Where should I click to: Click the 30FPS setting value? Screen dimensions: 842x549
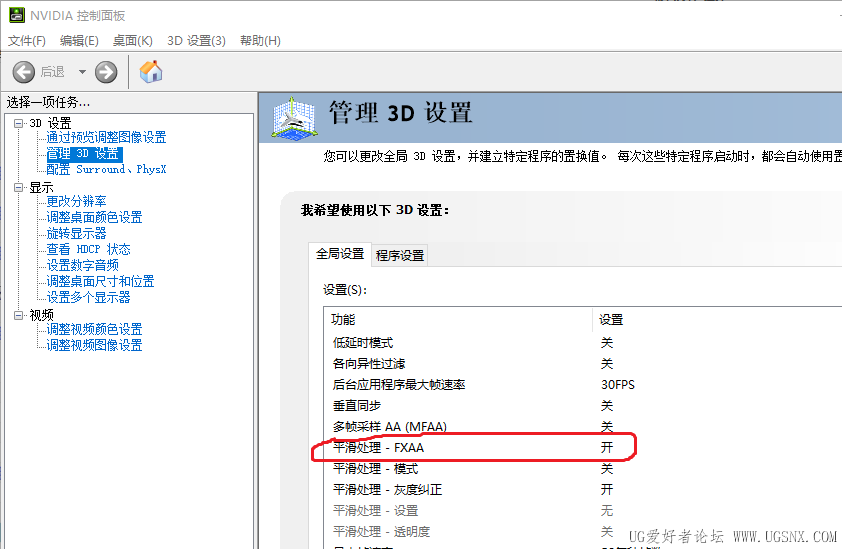618,385
